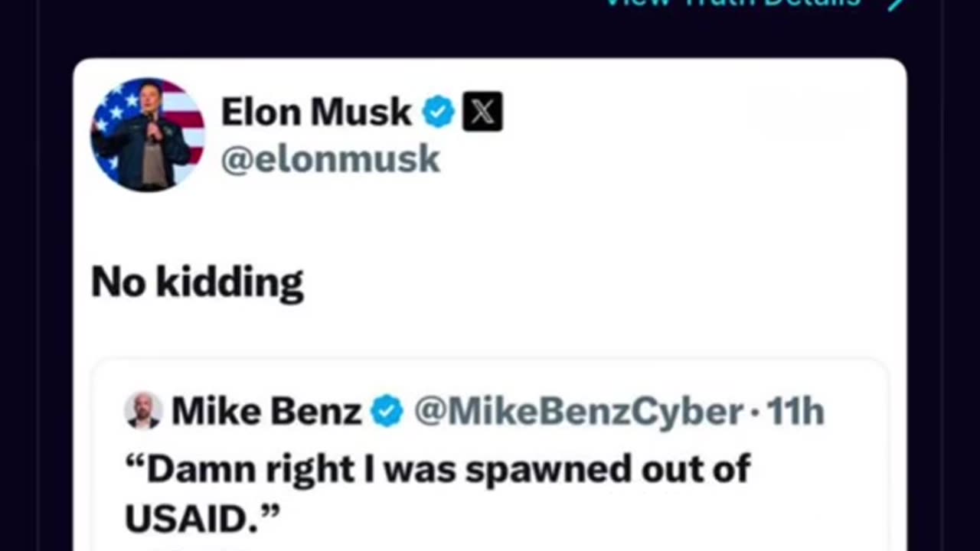Viewport: 980px width, 551px height.
Task: Click Elon Musk's blue verified checkmark badge
Action: pyautogui.click(x=439, y=112)
